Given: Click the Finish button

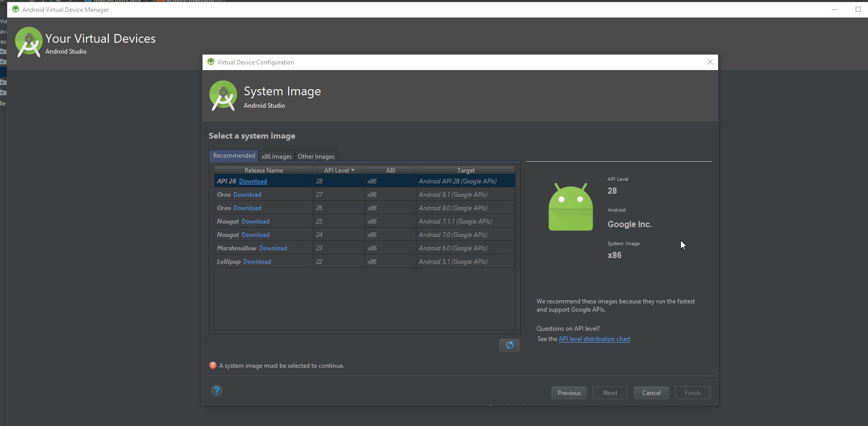Looking at the screenshot, I should [693, 393].
